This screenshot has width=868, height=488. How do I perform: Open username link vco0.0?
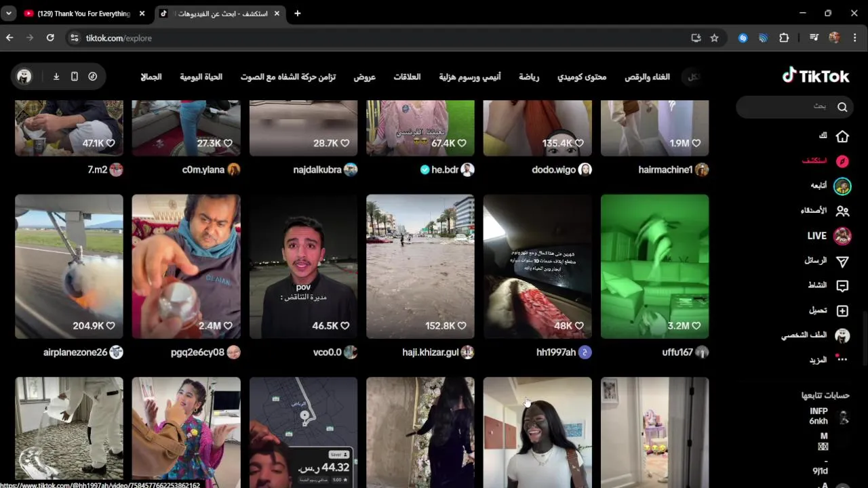pyautogui.click(x=327, y=352)
